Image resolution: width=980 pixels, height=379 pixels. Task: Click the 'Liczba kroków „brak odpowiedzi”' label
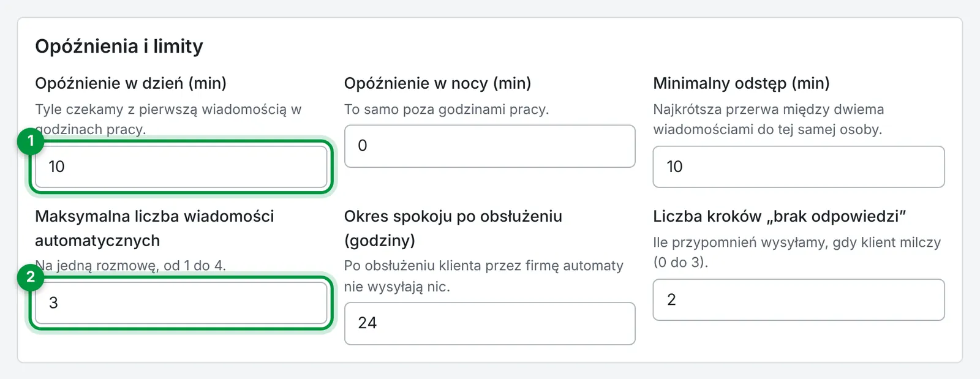point(779,216)
